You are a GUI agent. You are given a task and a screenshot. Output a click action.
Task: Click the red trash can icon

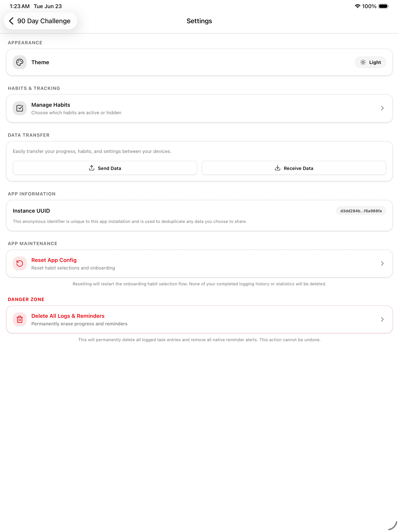tap(20, 319)
